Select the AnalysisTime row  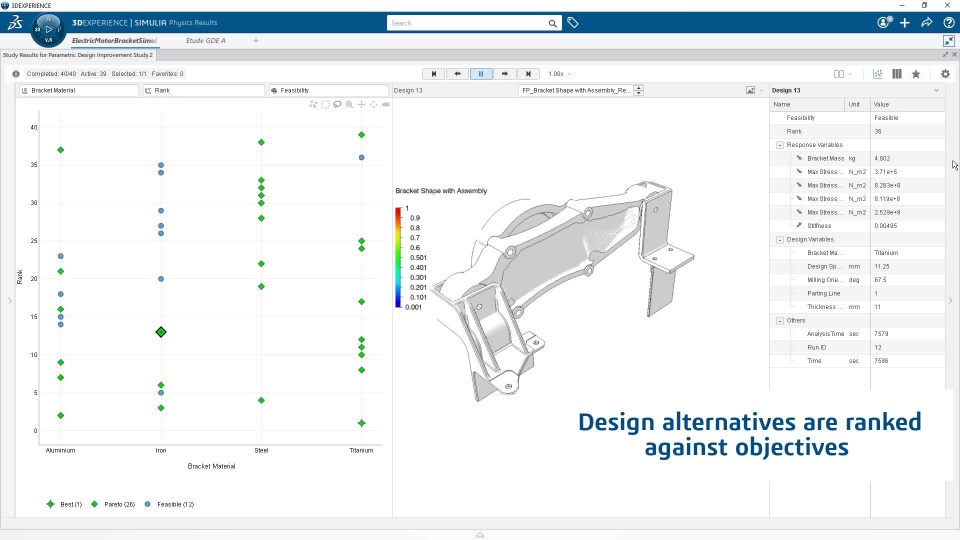(857, 334)
